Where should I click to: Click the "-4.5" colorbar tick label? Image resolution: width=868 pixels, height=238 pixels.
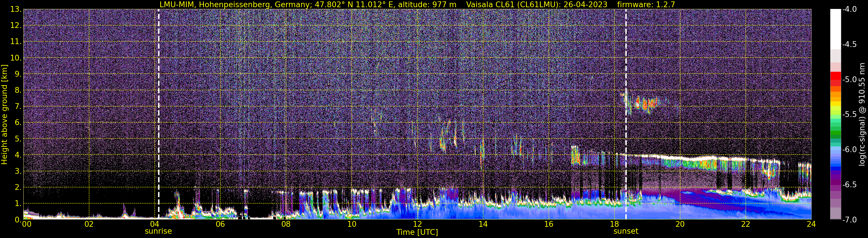click(850, 44)
